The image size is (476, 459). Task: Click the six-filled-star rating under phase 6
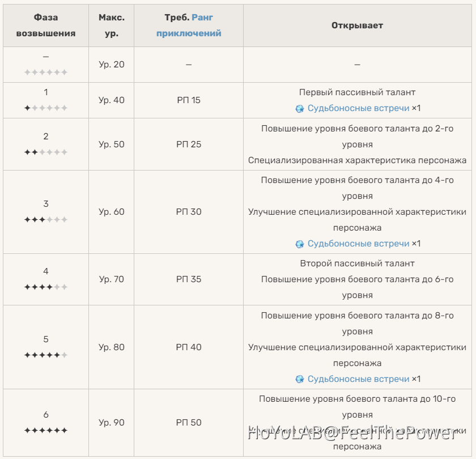(46, 431)
